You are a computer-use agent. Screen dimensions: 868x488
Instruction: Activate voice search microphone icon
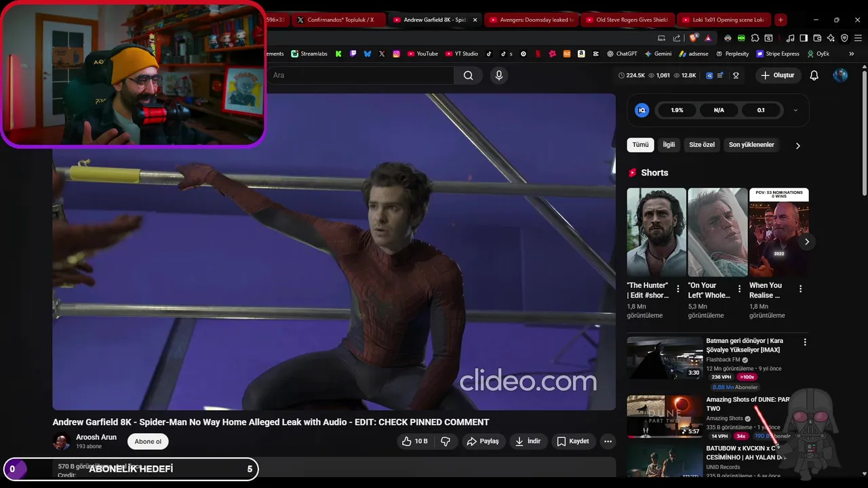499,75
